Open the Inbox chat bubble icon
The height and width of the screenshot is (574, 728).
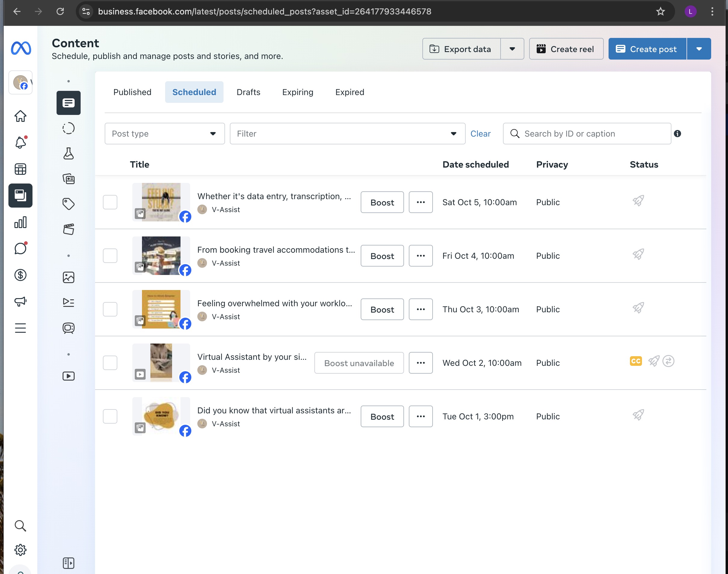point(20,249)
